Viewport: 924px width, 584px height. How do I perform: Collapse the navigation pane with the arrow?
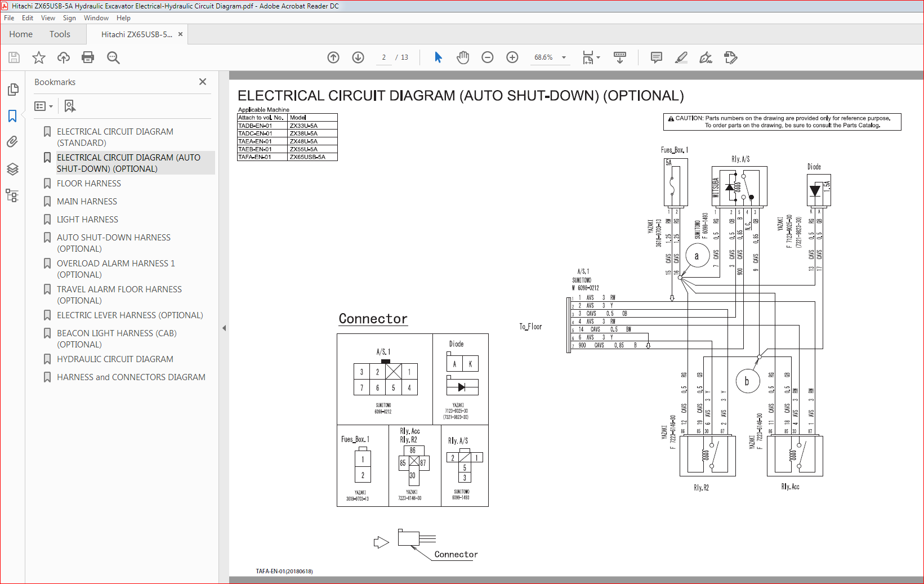224,328
